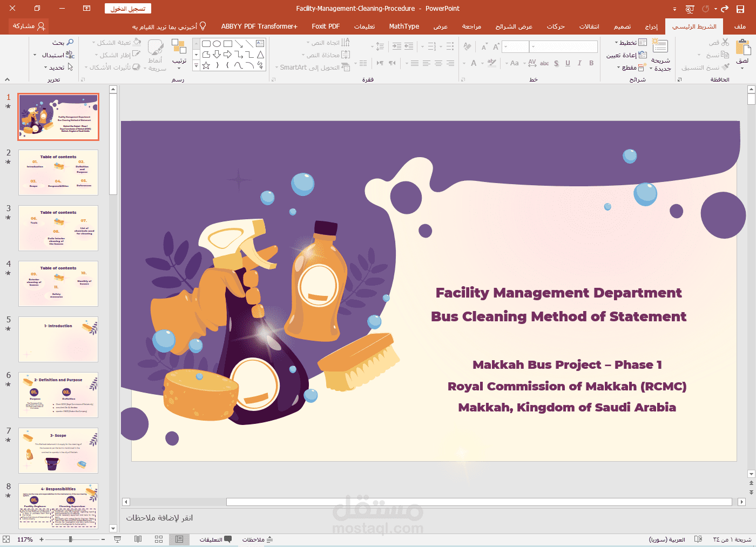This screenshot has width=756, height=547.
Task: Click Save icon in title bar
Action: point(740,9)
